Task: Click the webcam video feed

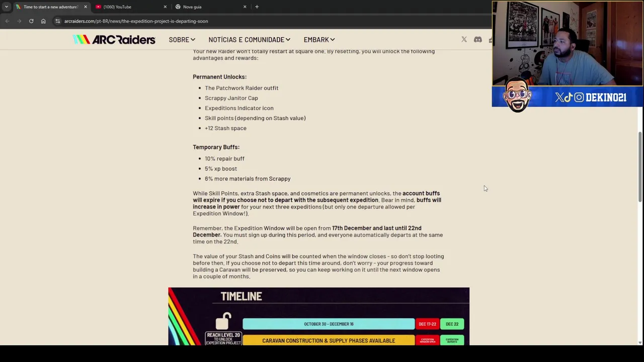Action: tap(568, 44)
